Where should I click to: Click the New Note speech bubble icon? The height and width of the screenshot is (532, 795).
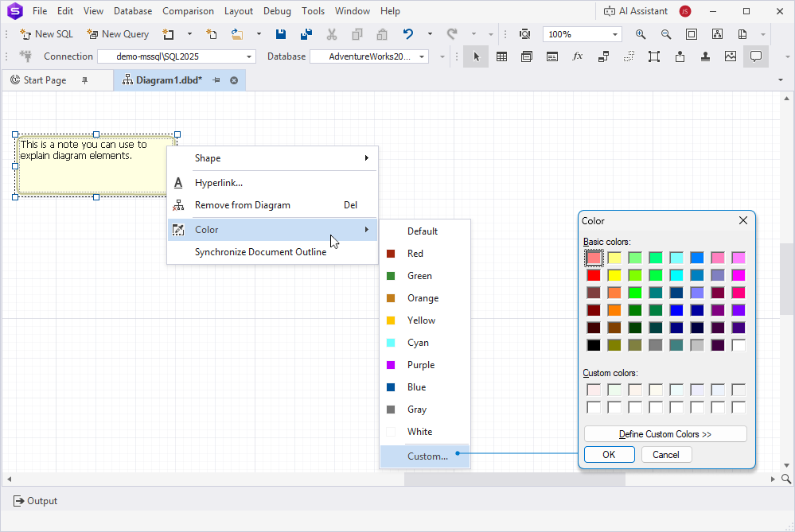[x=756, y=56]
